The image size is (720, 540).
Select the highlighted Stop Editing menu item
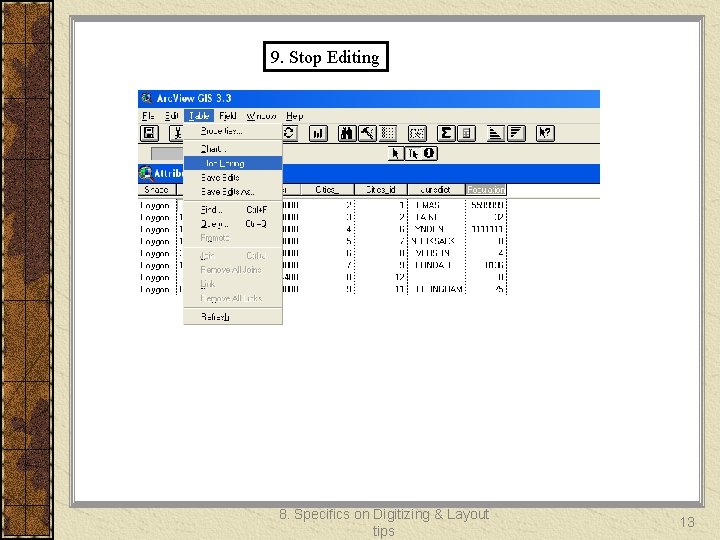point(233,163)
